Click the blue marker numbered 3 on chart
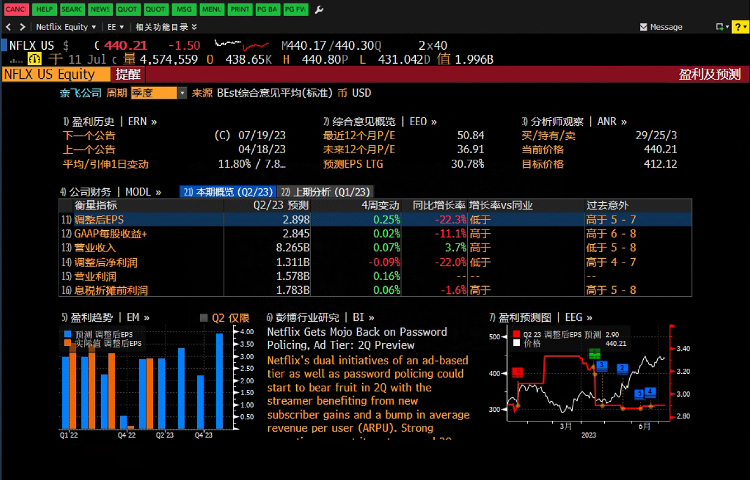750x480 pixels. (602, 366)
